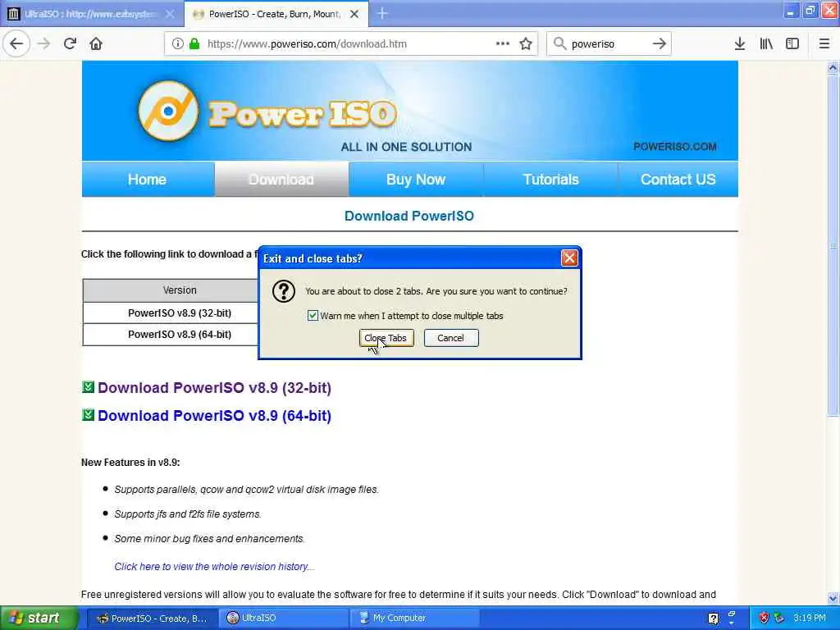Viewport: 840px width, 630px height.
Task: Click green download icon beside 64-bit link
Action: click(x=89, y=414)
